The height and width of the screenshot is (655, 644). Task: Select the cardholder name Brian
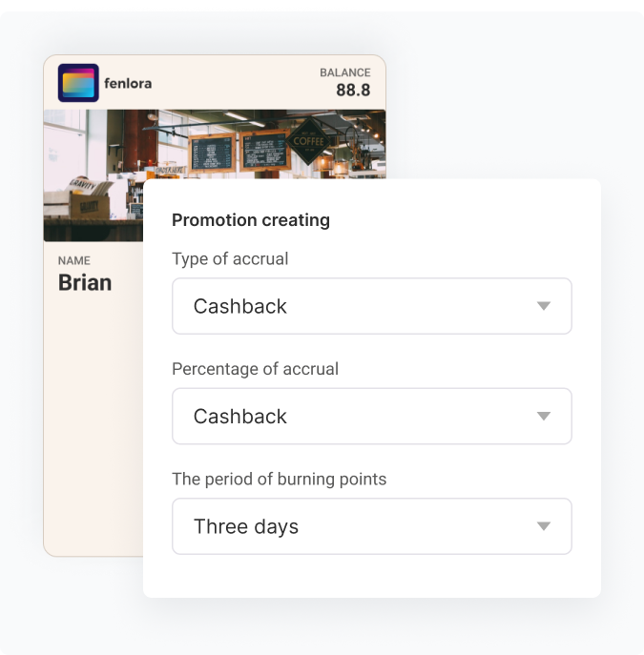[85, 282]
